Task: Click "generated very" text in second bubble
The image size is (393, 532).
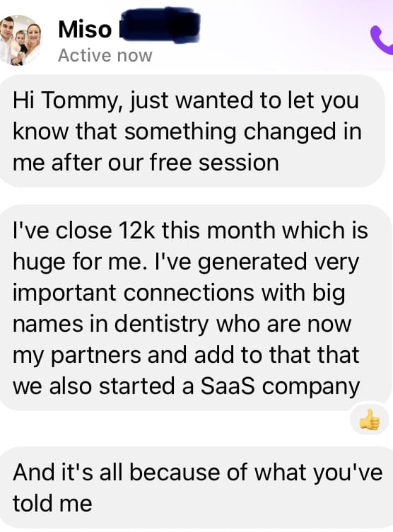Action: tap(278, 262)
